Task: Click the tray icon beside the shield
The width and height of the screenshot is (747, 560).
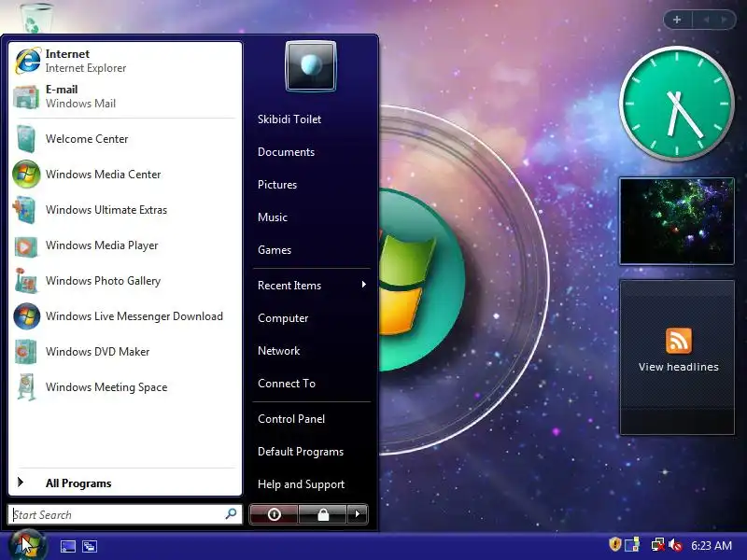Action: 632,545
